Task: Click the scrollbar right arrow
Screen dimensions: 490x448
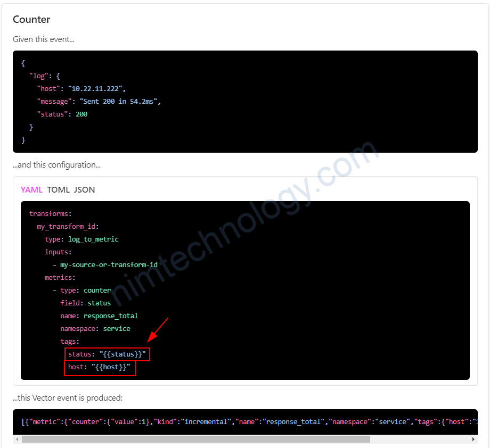Action: [473, 439]
